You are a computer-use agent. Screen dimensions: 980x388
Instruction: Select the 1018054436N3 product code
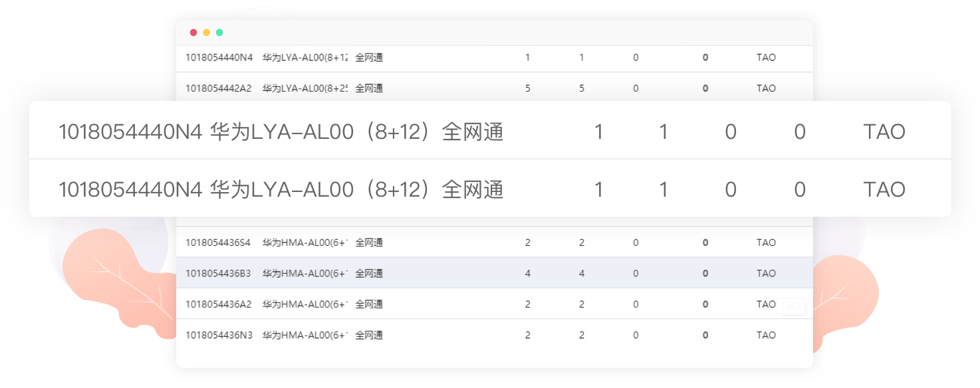(219, 335)
